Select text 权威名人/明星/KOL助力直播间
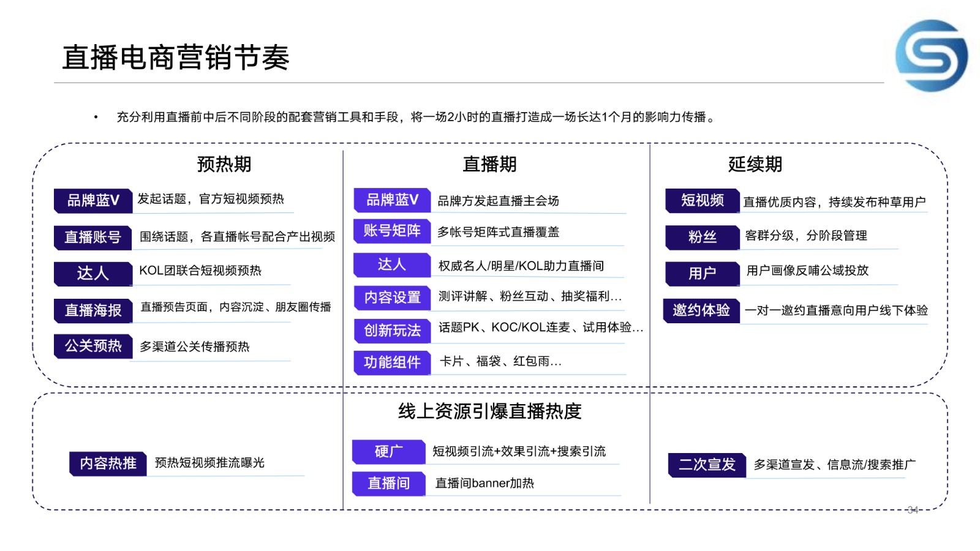This screenshot has height=551, width=980. [x=521, y=266]
